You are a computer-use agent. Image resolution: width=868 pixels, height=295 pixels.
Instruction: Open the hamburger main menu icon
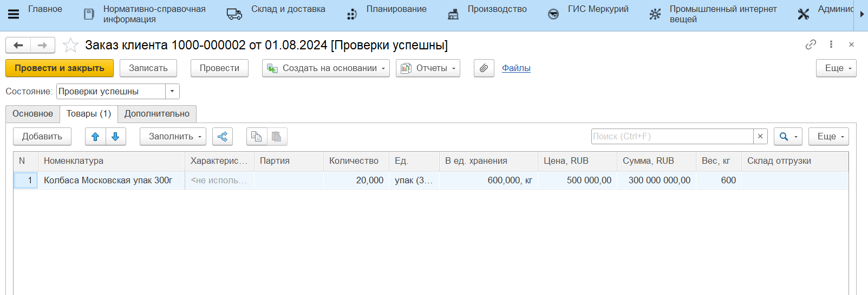pyautogui.click(x=14, y=14)
